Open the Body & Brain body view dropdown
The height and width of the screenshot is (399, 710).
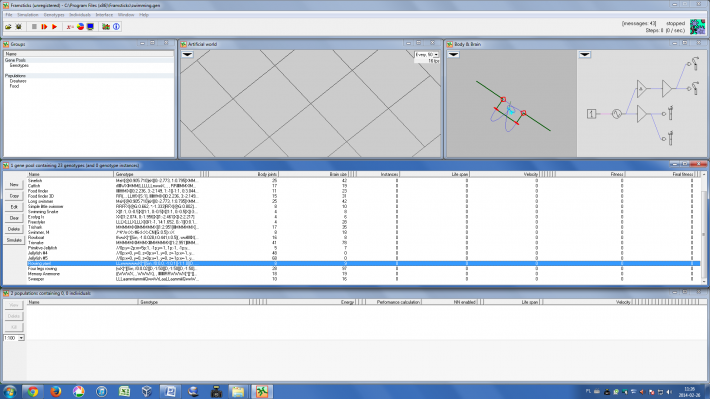coord(453,54)
